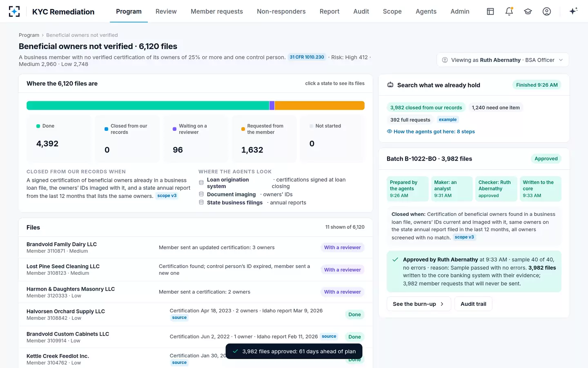
Task: Click the database icon next to Document imaging
Action: 201,194
